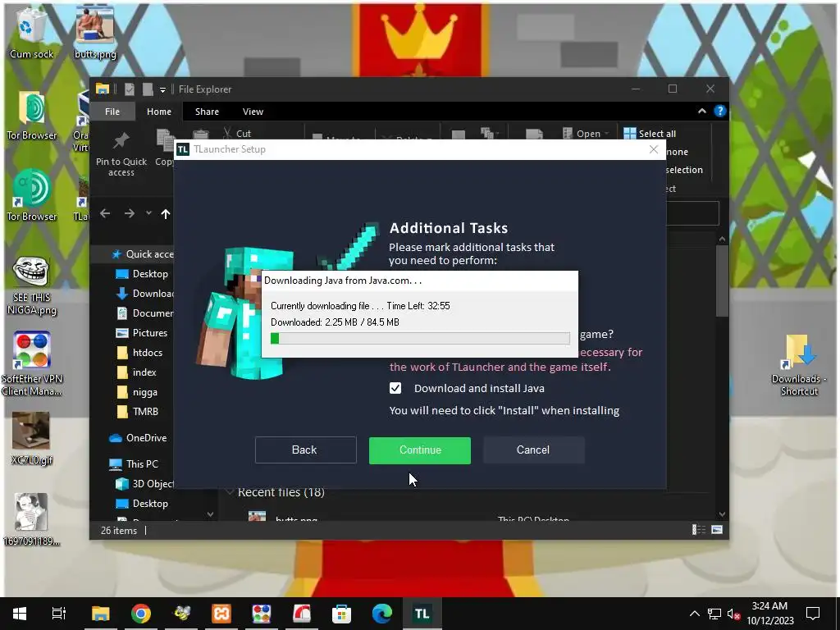Open Desktop under Quick access

tap(142, 274)
